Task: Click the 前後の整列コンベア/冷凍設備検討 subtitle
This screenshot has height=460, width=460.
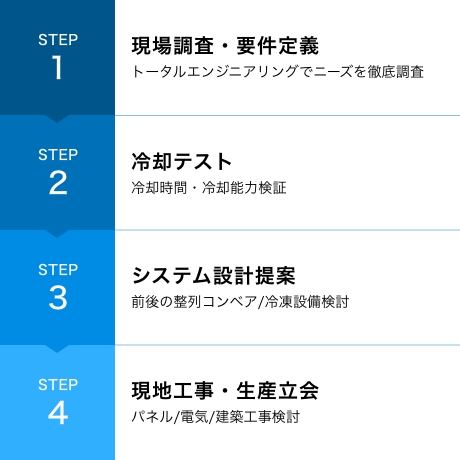Action: click(240, 302)
